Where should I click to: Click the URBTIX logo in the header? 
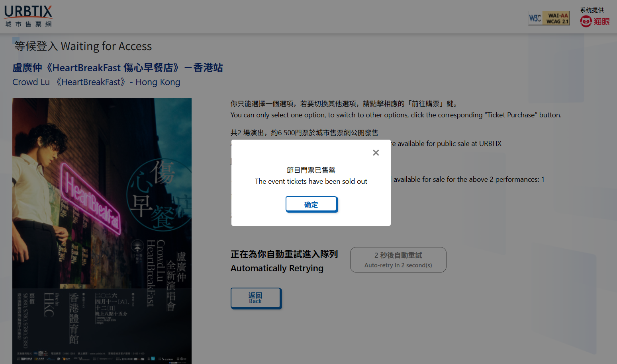28,12
